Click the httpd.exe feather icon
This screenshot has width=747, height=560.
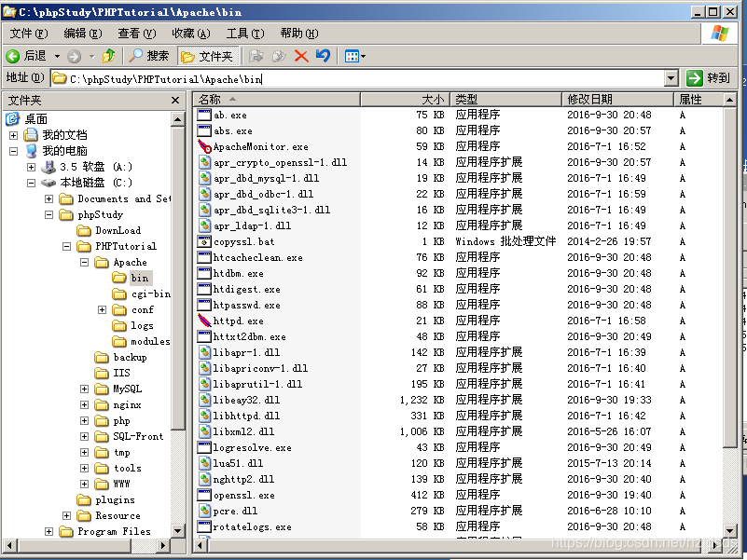pos(204,321)
